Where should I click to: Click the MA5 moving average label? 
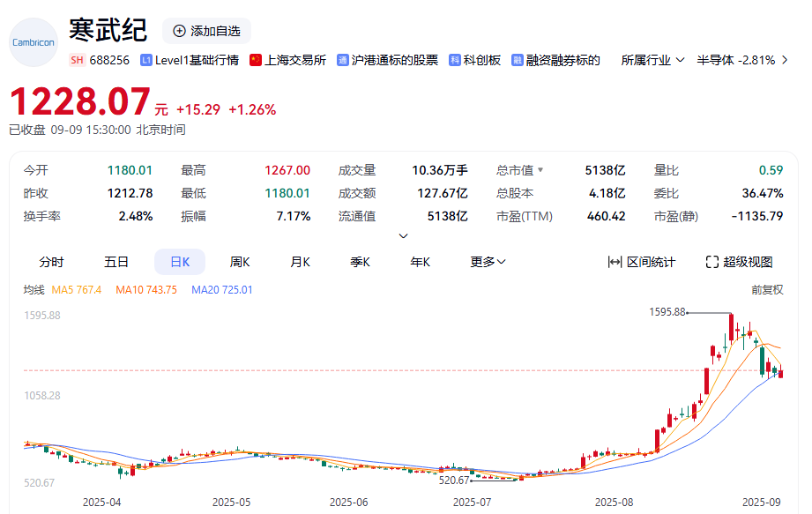(x=77, y=289)
